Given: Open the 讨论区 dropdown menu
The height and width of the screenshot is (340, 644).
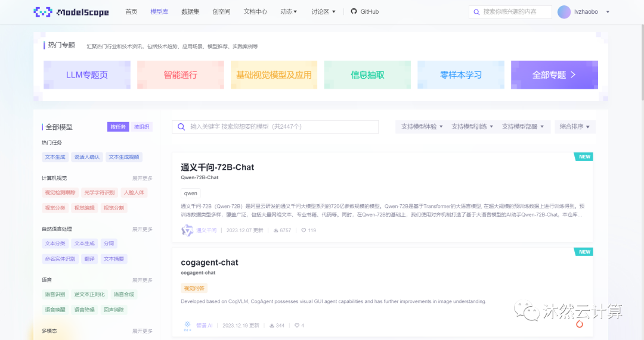Looking at the screenshot, I should tap(323, 12).
